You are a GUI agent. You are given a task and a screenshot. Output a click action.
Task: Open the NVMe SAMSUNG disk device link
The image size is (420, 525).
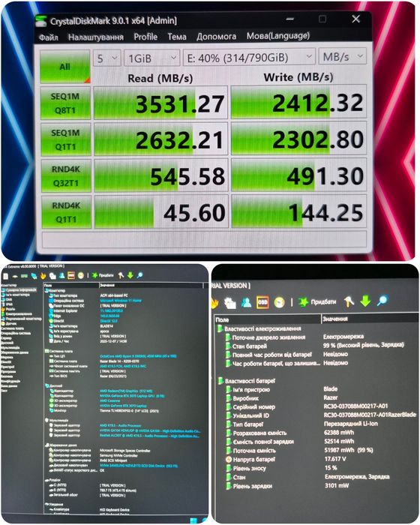coord(139,466)
